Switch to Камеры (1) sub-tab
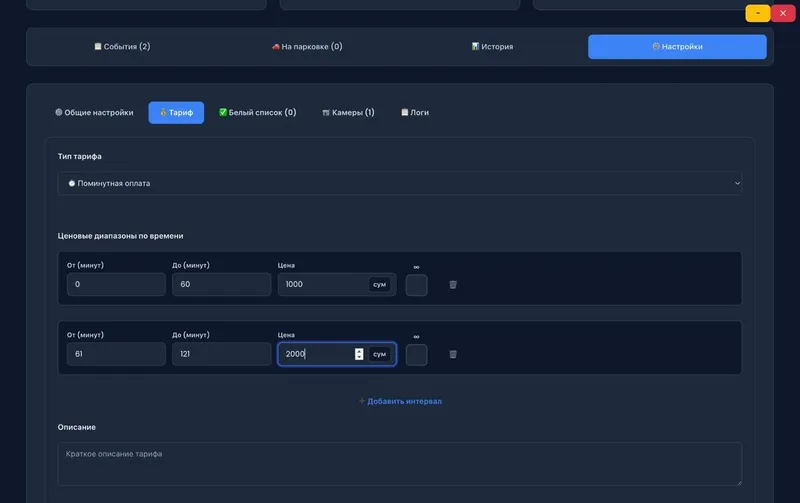This screenshot has width=800, height=503. [x=348, y=112]
